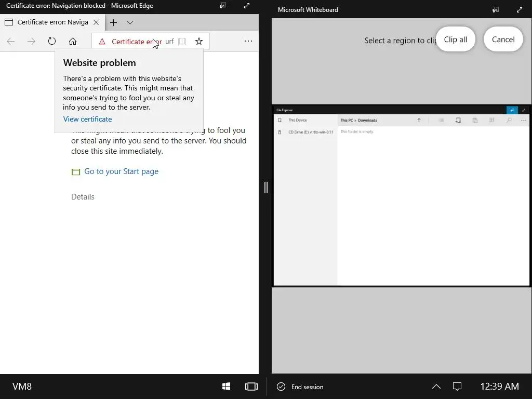
Task: Go forward in Edge browser
Action: 31,42
